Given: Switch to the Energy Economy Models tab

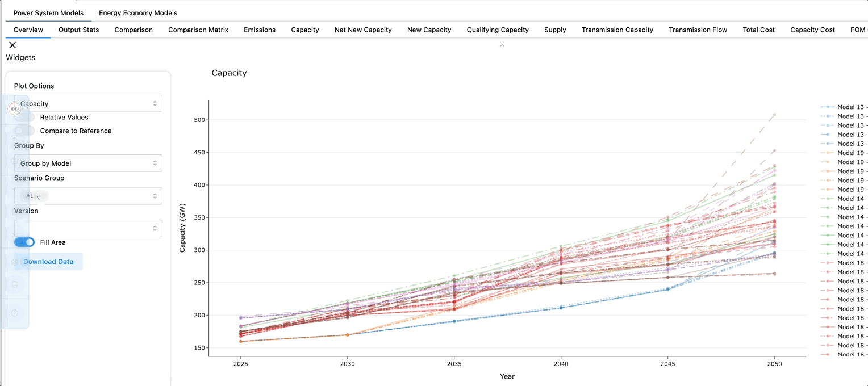Looking at the screenshot, I should (138, 13).
